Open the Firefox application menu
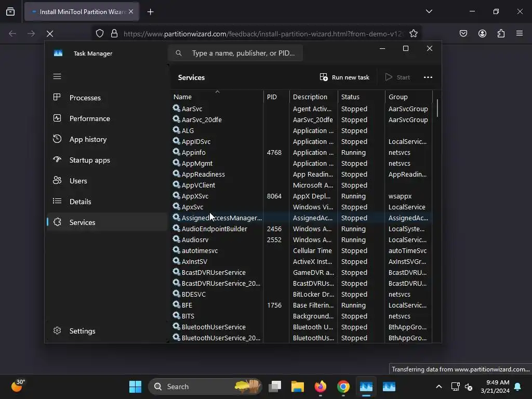532x399 pixels. coord(520,33)
